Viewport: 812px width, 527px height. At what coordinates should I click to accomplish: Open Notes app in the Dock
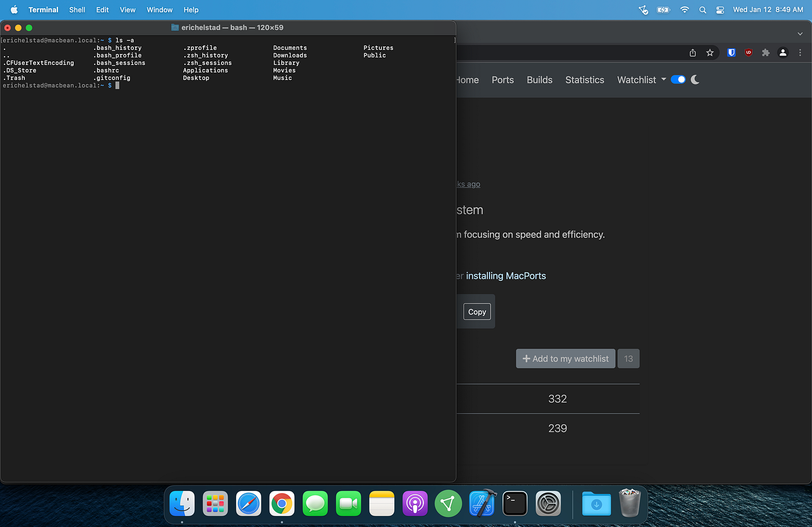click(x=382, y=503)
